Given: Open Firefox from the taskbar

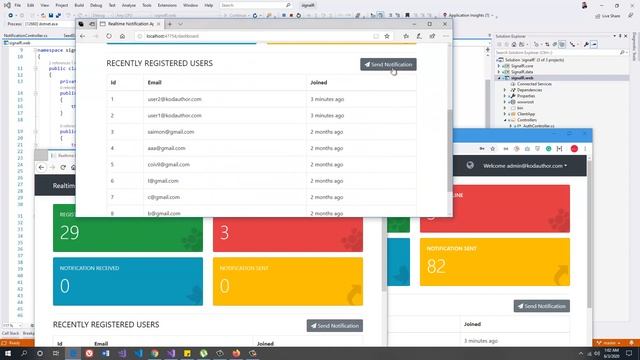Looking at the screenshot, I should pos(236,353).
